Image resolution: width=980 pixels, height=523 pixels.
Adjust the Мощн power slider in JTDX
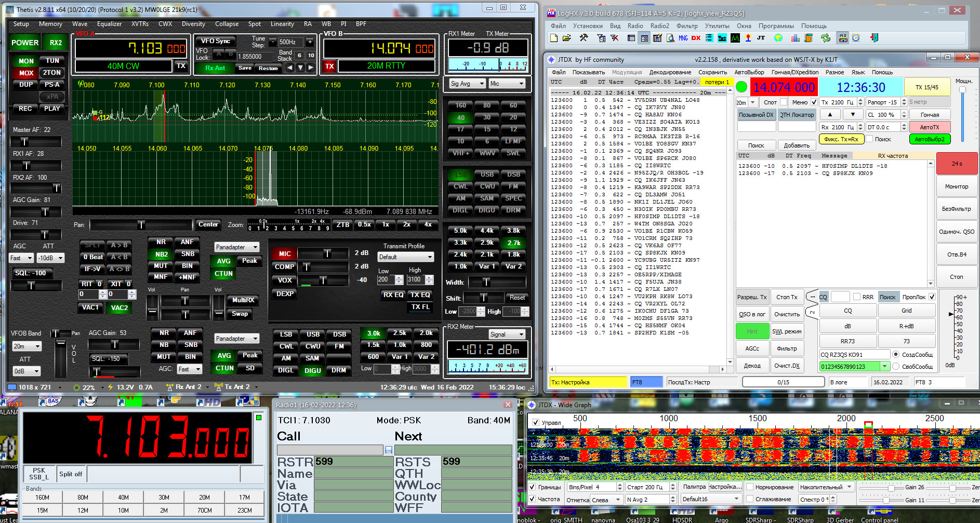click(962, 114)
